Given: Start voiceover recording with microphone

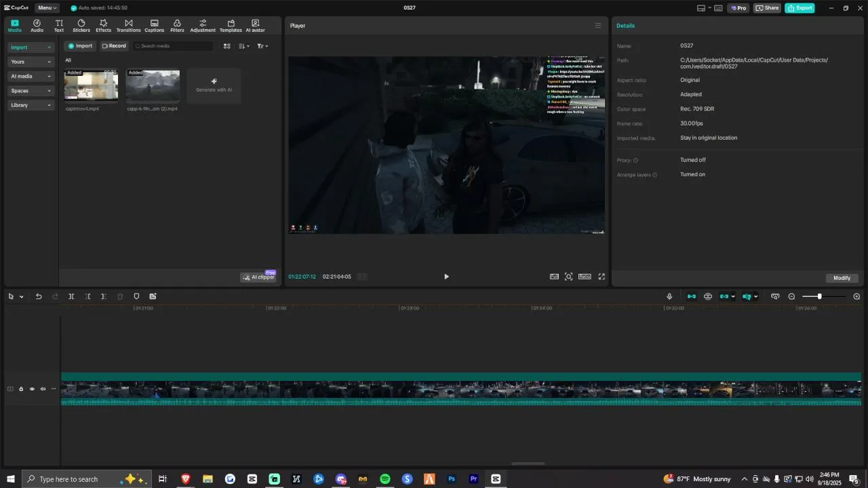Looking at the screenshot, I should coord(669,296).
